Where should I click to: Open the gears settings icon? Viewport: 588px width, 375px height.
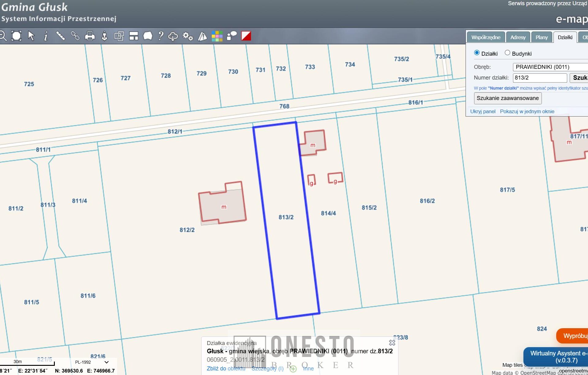(x=188, y=36)
